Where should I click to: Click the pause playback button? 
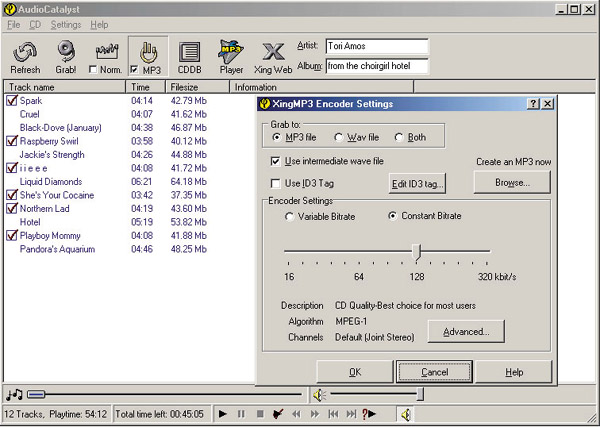pos(241,414)
